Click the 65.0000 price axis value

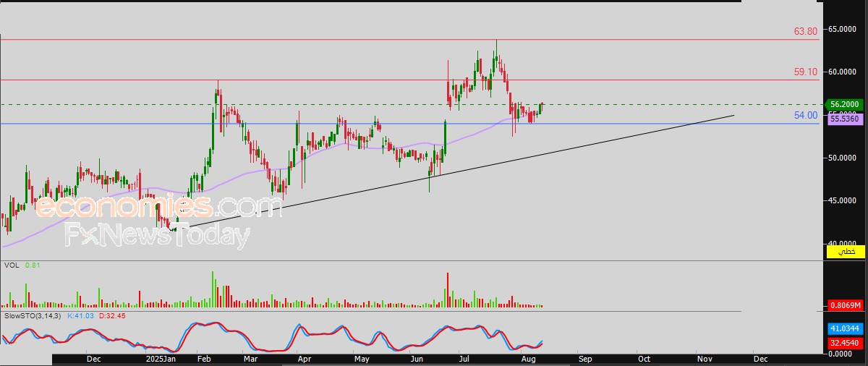point(845,29)
